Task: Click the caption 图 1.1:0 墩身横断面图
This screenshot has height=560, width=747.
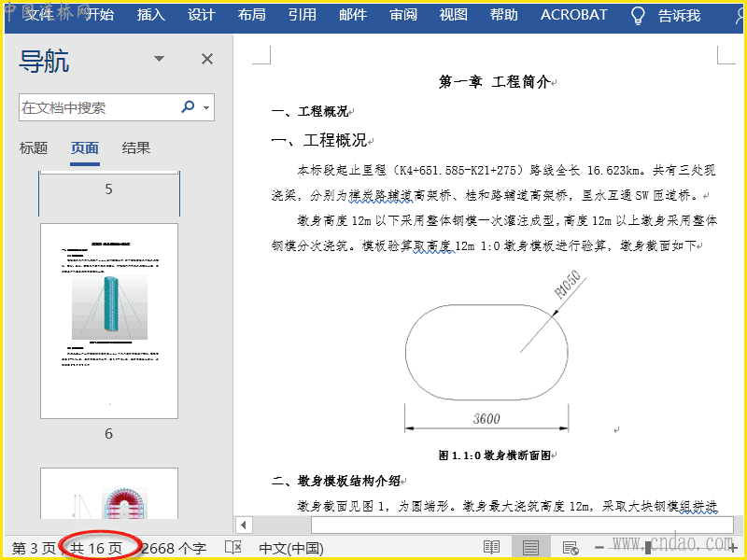Action: 495,455
